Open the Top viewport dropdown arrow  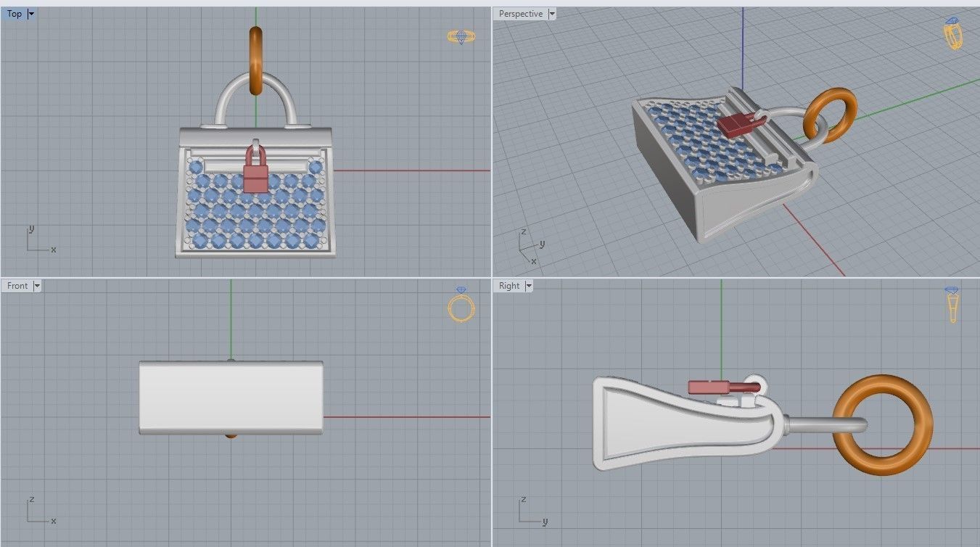pyautogui.click(x=30, y=14)
